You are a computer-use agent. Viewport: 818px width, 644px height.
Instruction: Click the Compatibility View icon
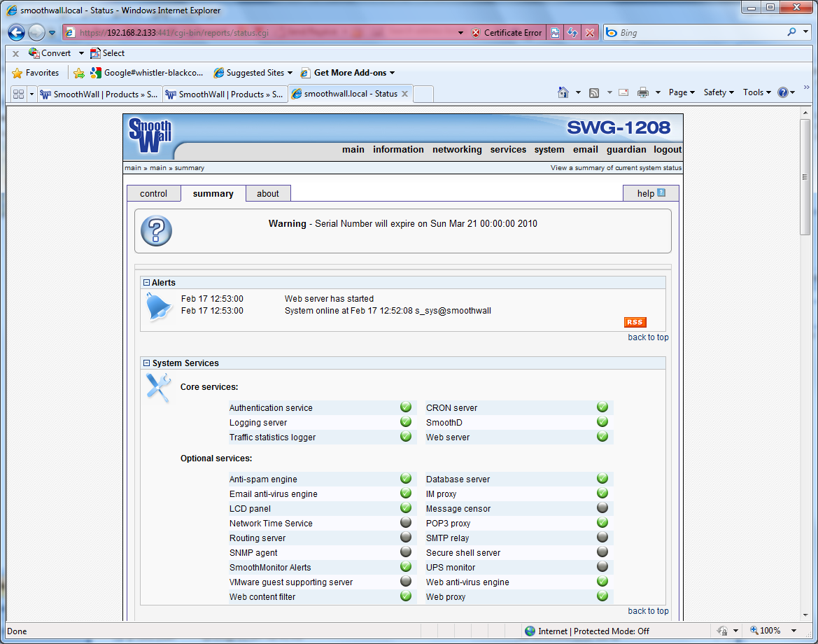[555, 32]
